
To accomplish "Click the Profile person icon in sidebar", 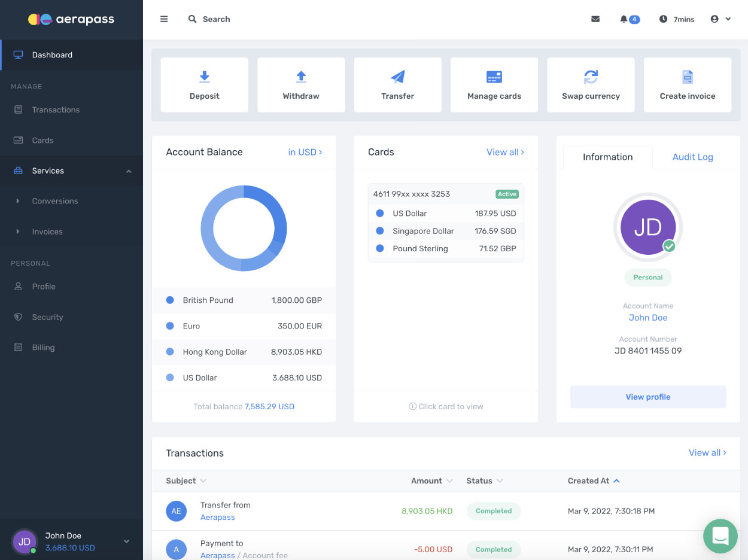I will (x=18, y=287).
